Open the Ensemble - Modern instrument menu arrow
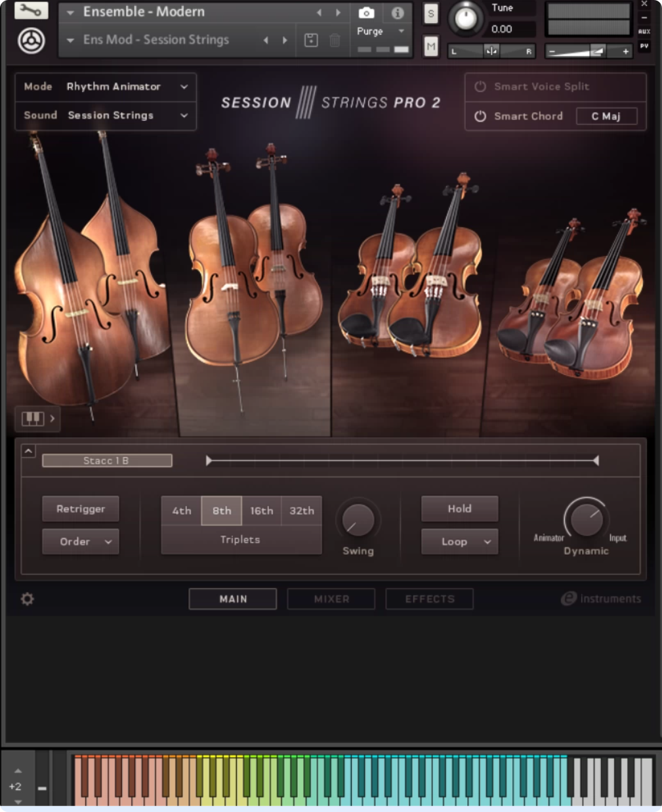 tap(70, 12)
